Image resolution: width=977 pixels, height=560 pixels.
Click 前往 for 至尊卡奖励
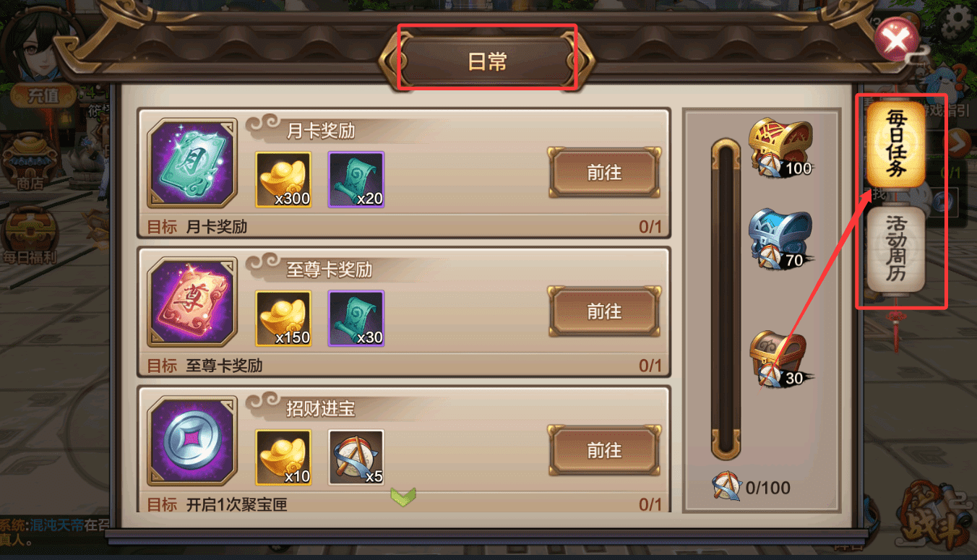604,311
